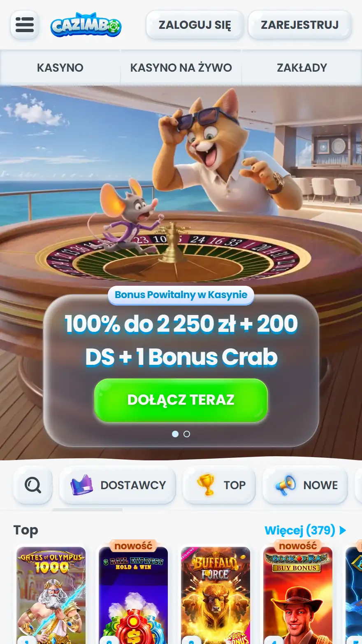Click the crown icon for Dostawcy
This screenshot has height=644, width=362.
click(x=81, y=485)
